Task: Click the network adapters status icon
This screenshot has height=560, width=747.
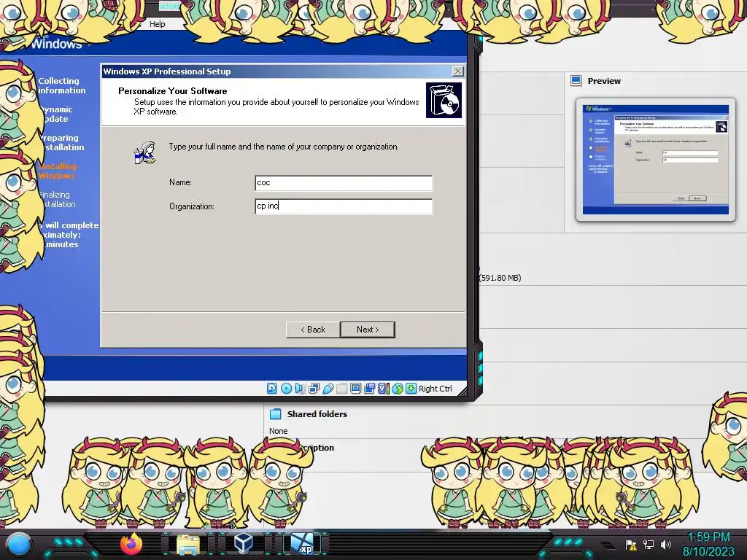Action: (x=314, y=389)
